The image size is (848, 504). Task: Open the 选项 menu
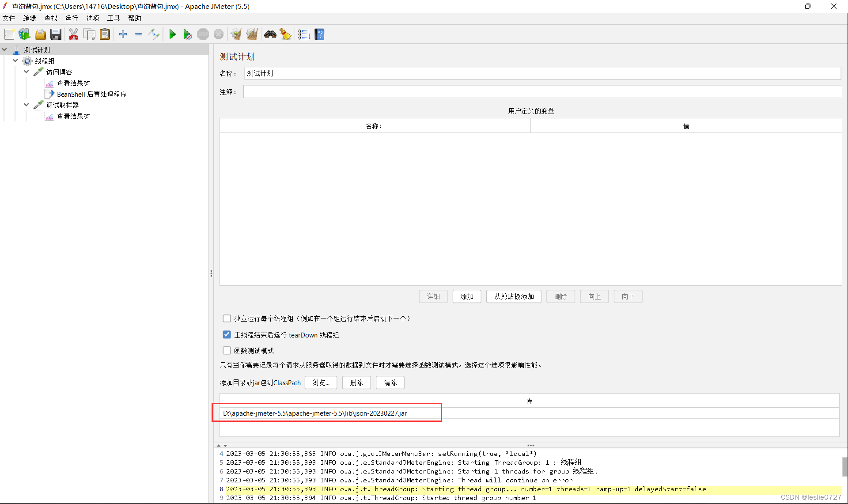pos(92,18)
